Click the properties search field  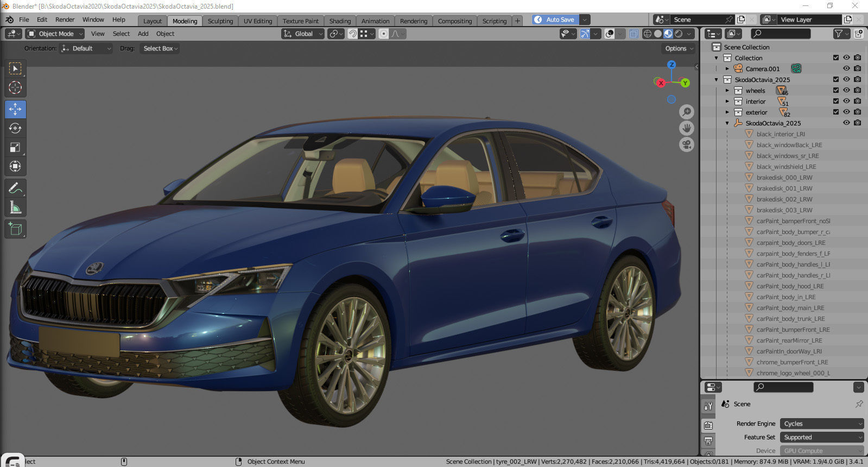[783, 387]
